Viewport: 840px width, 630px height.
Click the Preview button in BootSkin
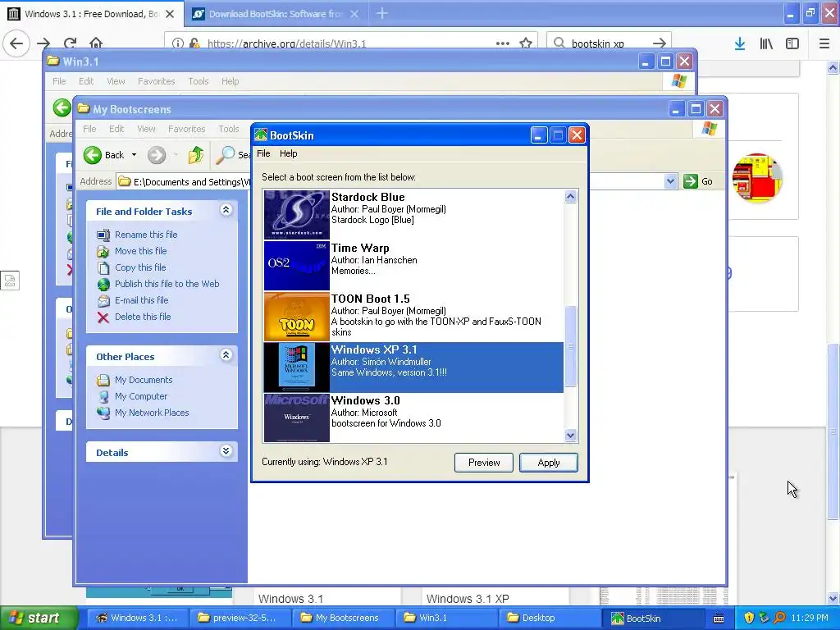pos(484,463)
